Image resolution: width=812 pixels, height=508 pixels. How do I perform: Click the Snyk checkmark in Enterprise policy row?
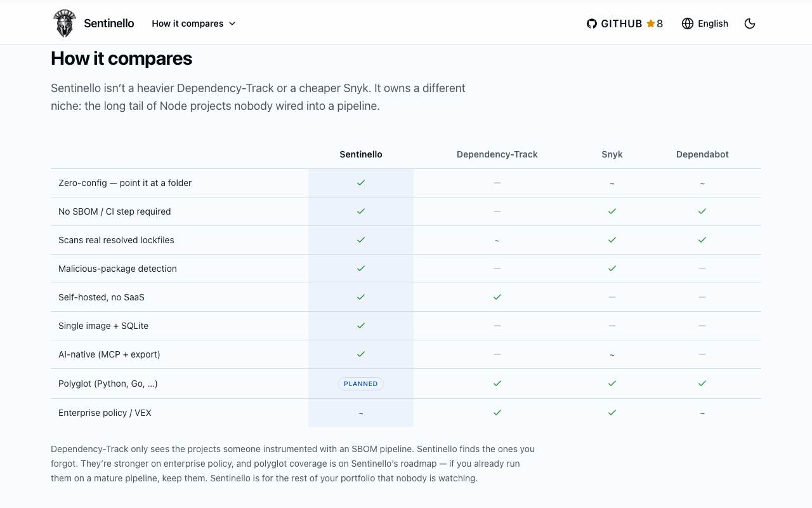[x=612, y=413]
